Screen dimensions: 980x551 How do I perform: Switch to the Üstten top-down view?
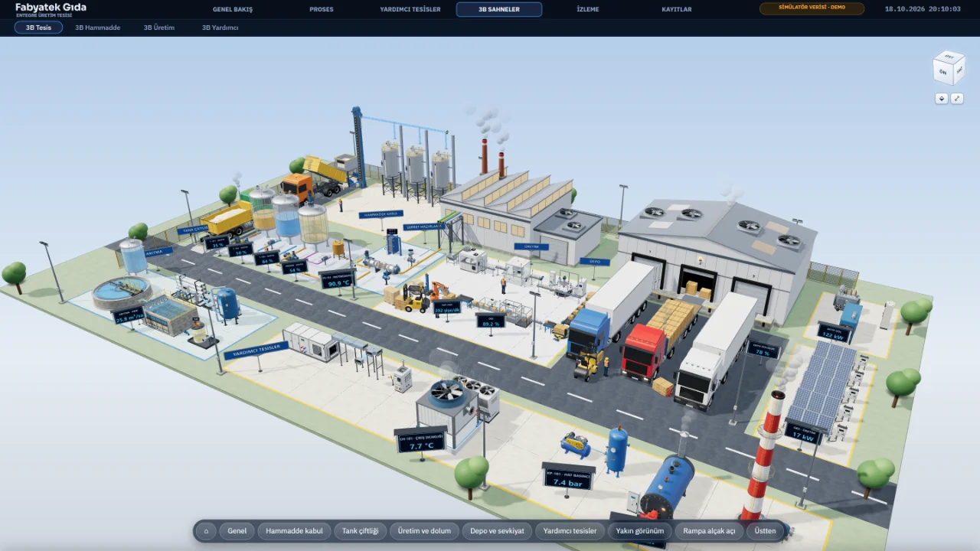click(x=765, y=531)
